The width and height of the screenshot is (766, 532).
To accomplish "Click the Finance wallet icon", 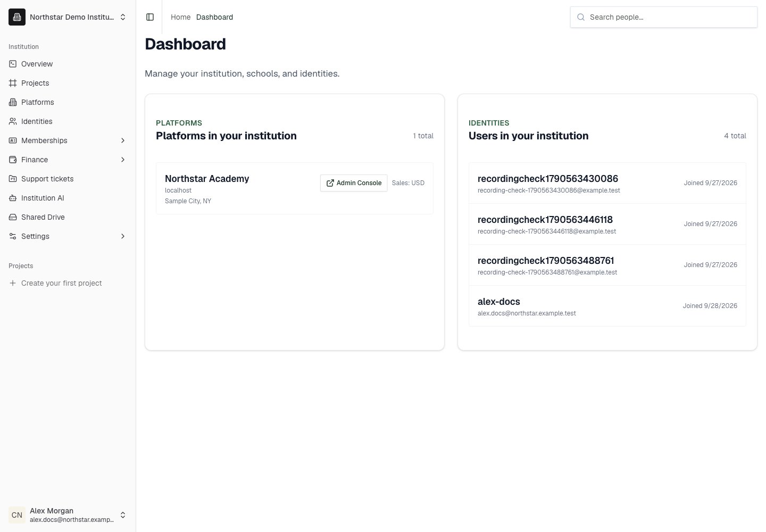I will [13, 160].
